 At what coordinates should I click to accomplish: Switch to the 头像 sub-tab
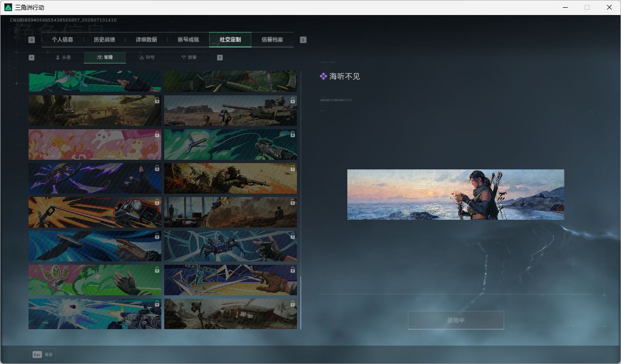pos(63,58)
